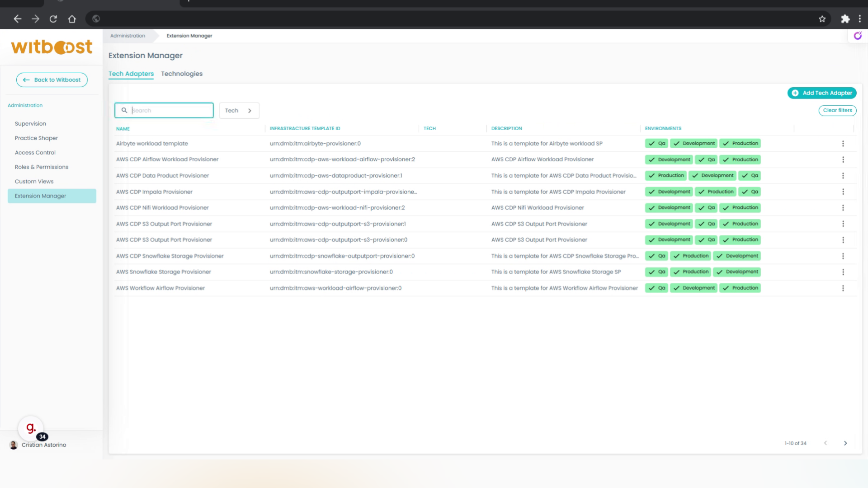Open actions menu for AWS CDP Snowflake Storage Provisioner
This screenshot has width=868, height=488.
click(843, 256)
